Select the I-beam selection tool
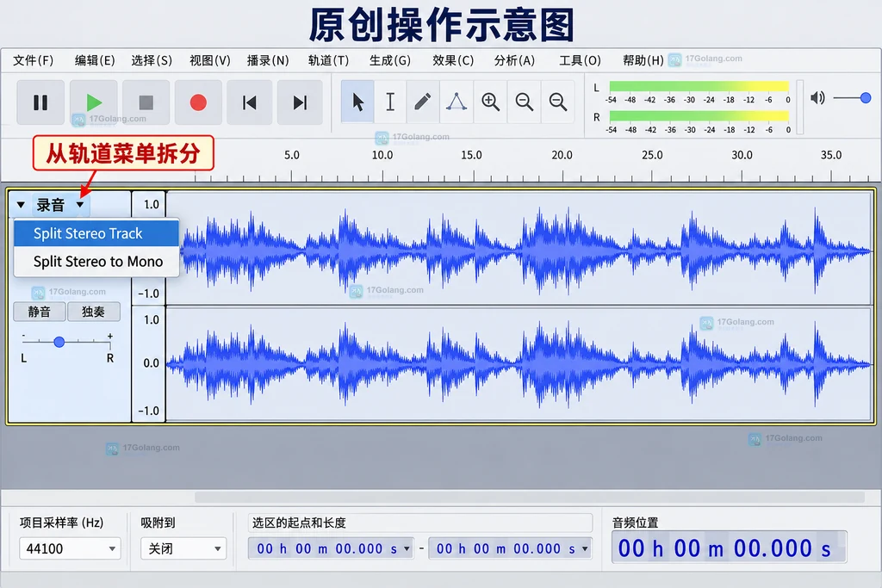 click(x=390, y=102)
